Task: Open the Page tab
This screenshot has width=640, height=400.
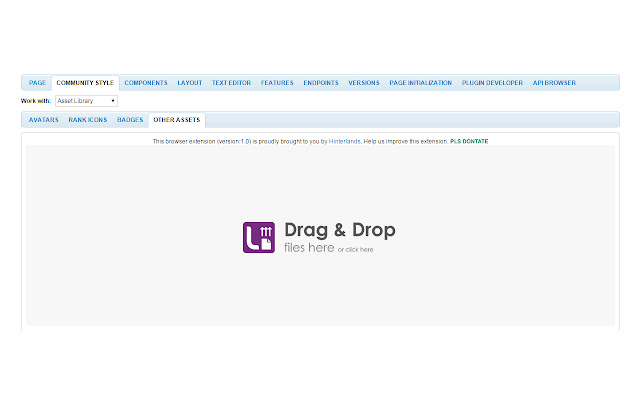Action: (37, 83)
